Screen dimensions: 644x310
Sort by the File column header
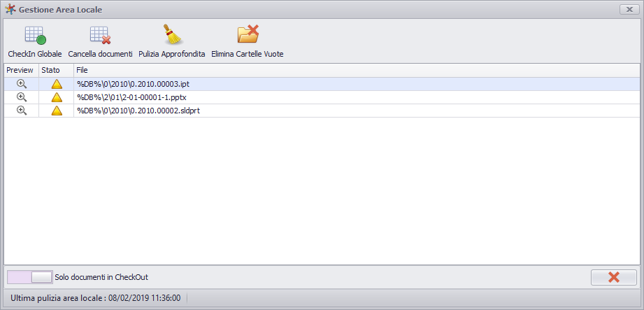[357, 70]
